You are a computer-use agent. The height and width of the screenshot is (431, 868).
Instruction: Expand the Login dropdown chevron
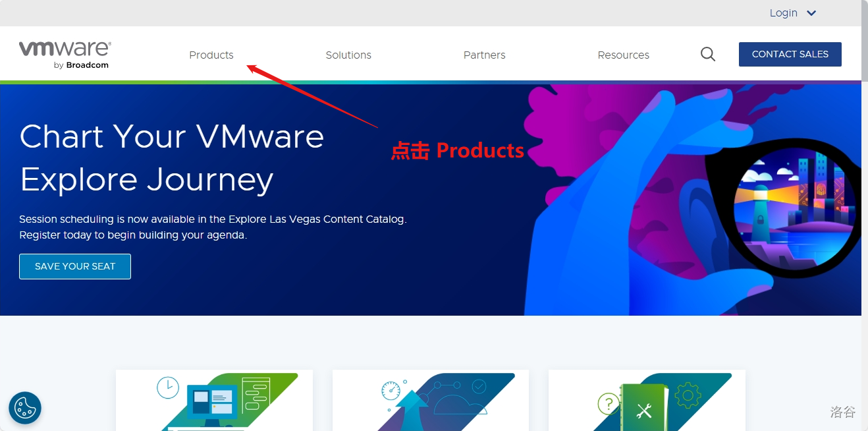point(811,13)
